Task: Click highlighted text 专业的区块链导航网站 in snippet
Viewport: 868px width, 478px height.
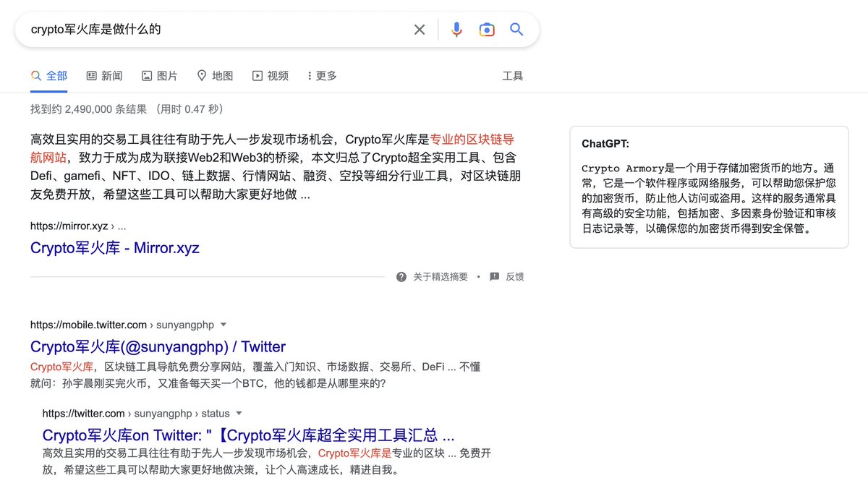Action: point(272,148)
